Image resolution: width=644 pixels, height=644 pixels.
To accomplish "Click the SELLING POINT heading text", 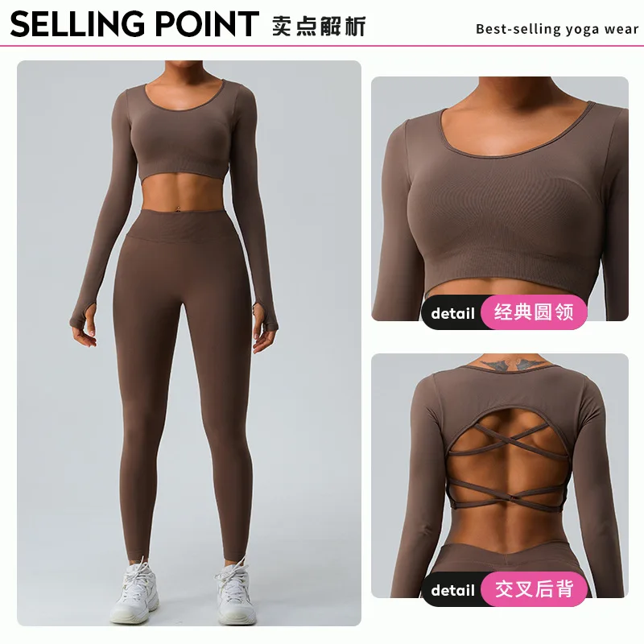I will pos(134,24).
